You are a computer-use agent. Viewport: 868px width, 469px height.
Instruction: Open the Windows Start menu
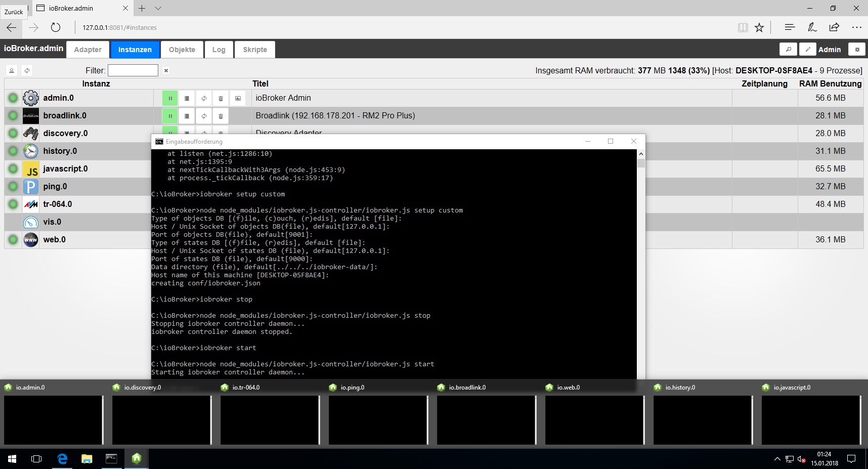(x=12, y=459)
